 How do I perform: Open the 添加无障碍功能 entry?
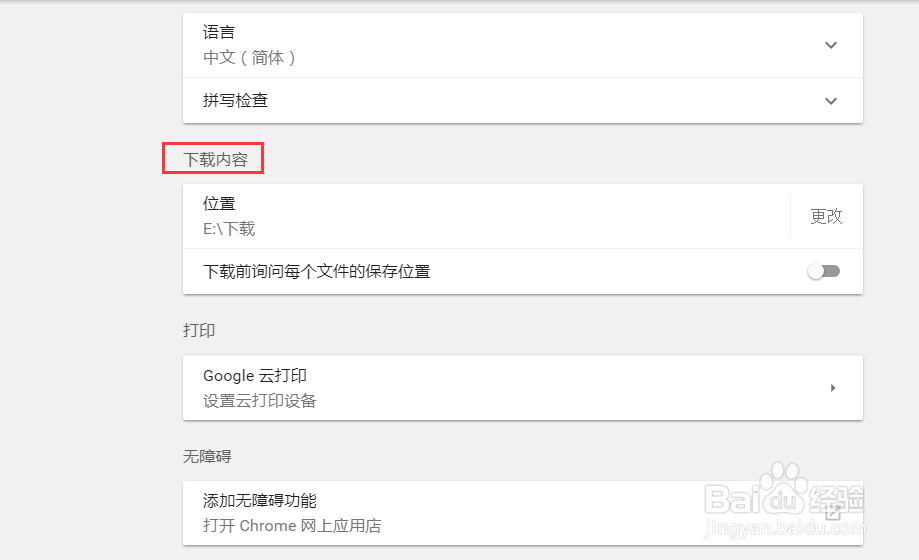(259, 501)
